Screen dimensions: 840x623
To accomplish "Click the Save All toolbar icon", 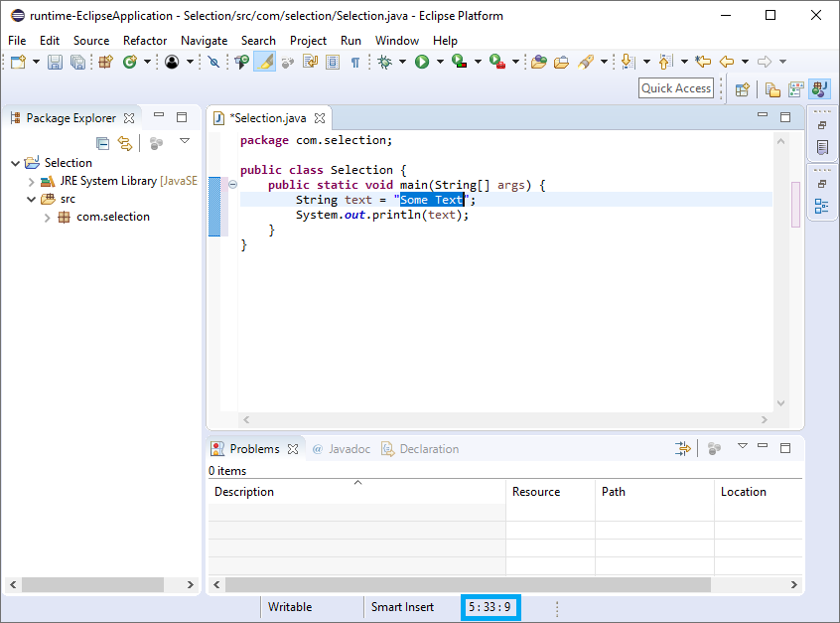I will (x=77, y=62).
